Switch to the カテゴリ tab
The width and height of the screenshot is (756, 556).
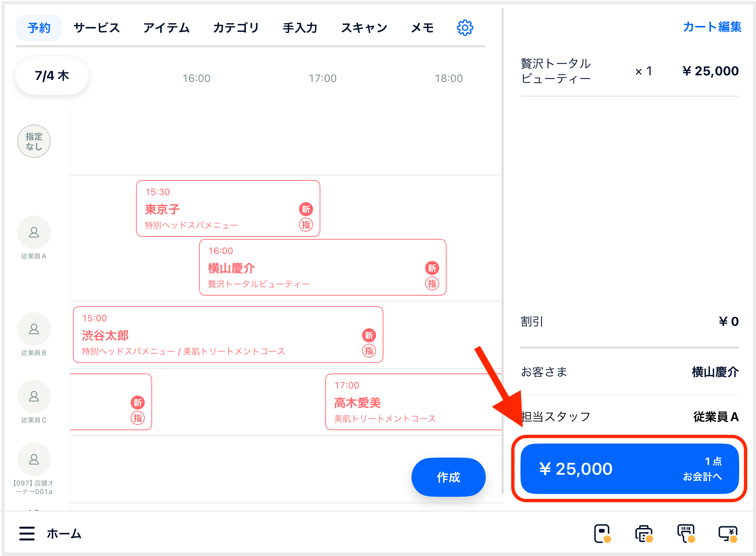(x=236, y=28)
